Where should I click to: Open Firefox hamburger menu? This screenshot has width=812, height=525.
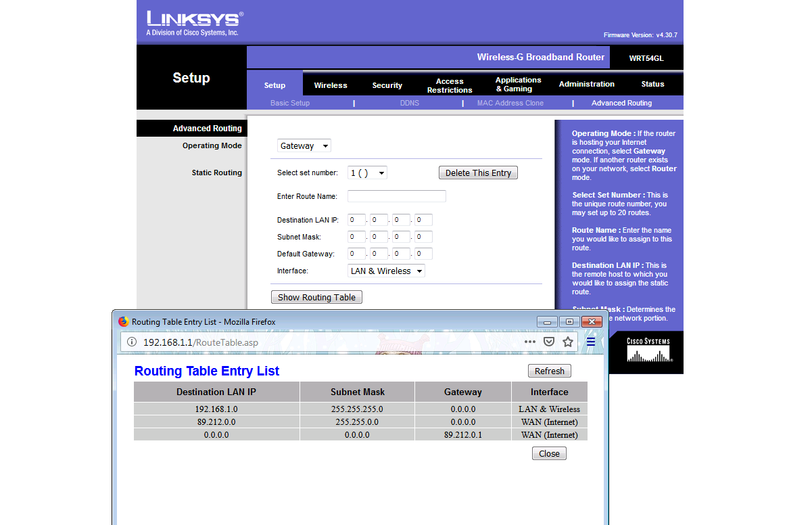pyautogui.click(x=591, y=342)
